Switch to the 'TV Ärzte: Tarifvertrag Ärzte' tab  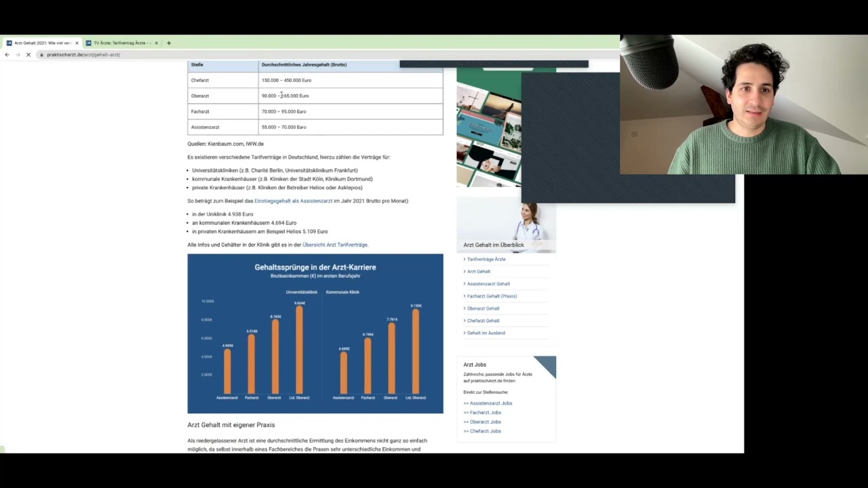point(121,43)
